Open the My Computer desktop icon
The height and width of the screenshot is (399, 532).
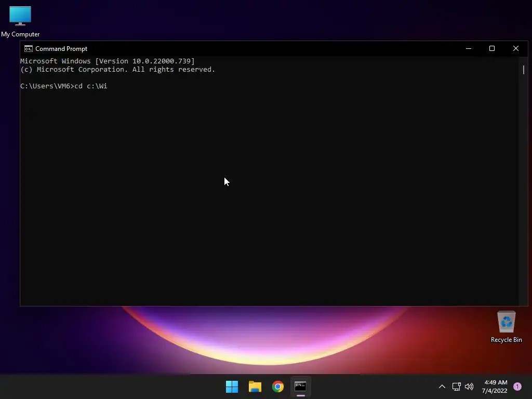point(20,21)
